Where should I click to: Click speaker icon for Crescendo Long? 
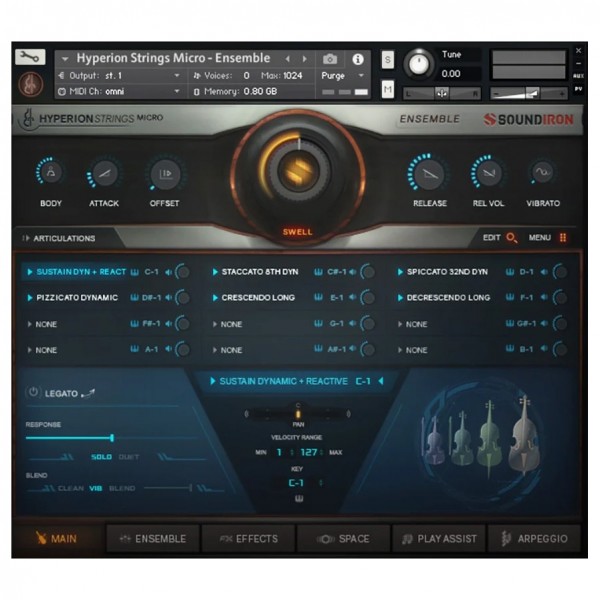[352, 297]
